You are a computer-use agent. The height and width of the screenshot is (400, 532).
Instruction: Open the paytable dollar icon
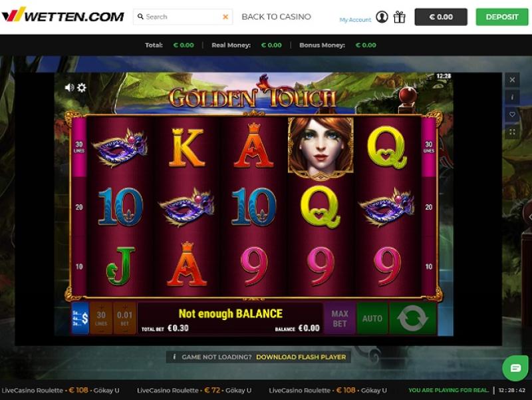[x=80, y=318]
